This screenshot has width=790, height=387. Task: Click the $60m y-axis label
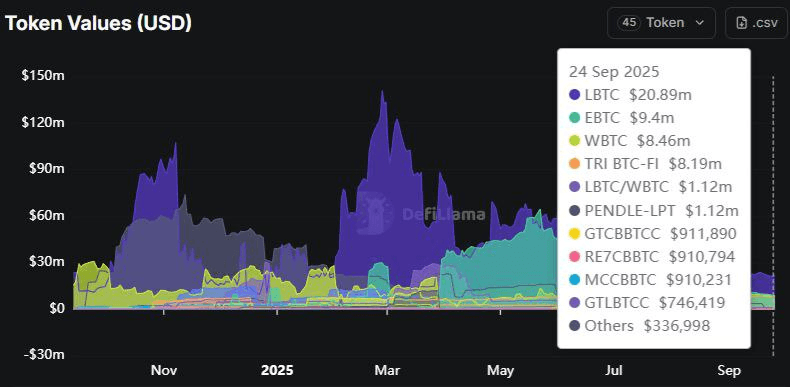click(46, 216)
